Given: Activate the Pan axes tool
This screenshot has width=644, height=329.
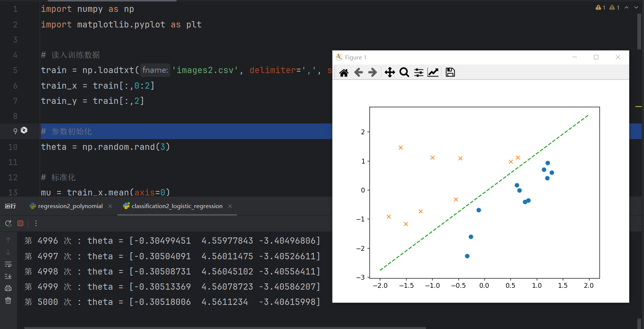Looking at the screenshot, I should (390, 72).
